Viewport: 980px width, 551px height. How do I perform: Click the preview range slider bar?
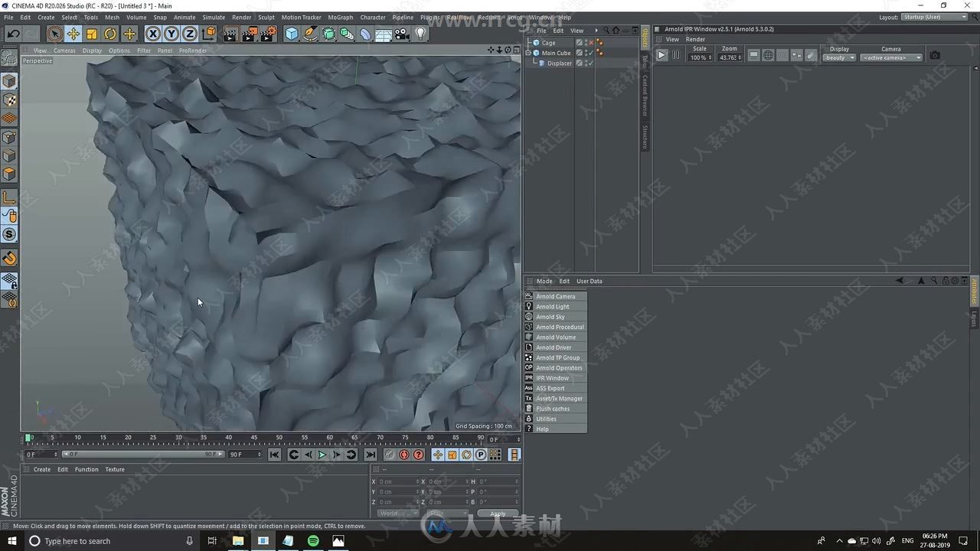(x=143, y=454)
